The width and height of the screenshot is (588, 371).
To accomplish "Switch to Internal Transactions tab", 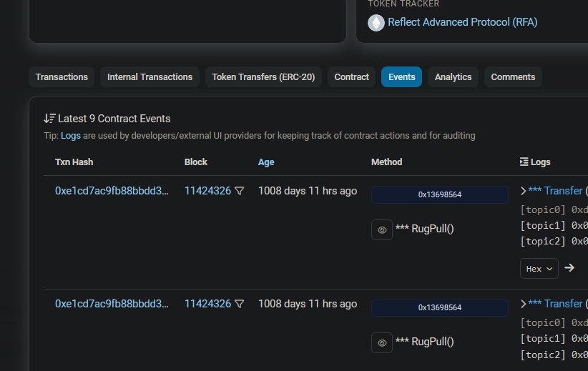I will click(x=150, y=76).
